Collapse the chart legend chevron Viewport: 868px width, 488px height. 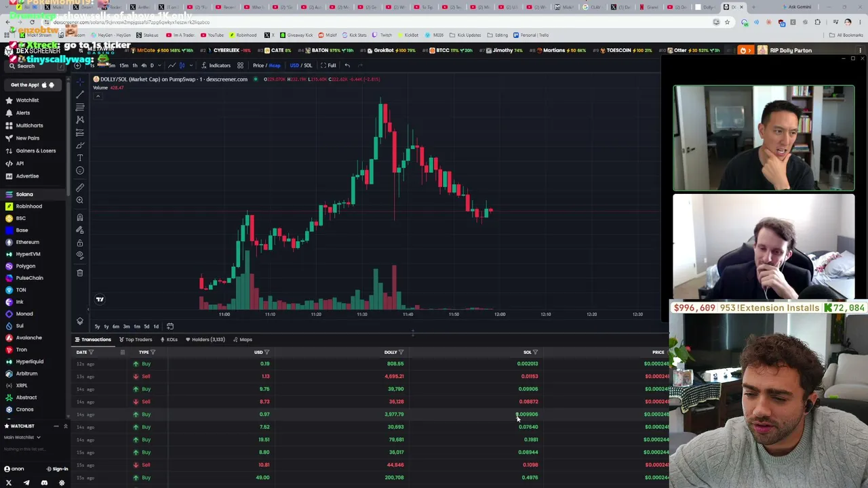point(98,96)
